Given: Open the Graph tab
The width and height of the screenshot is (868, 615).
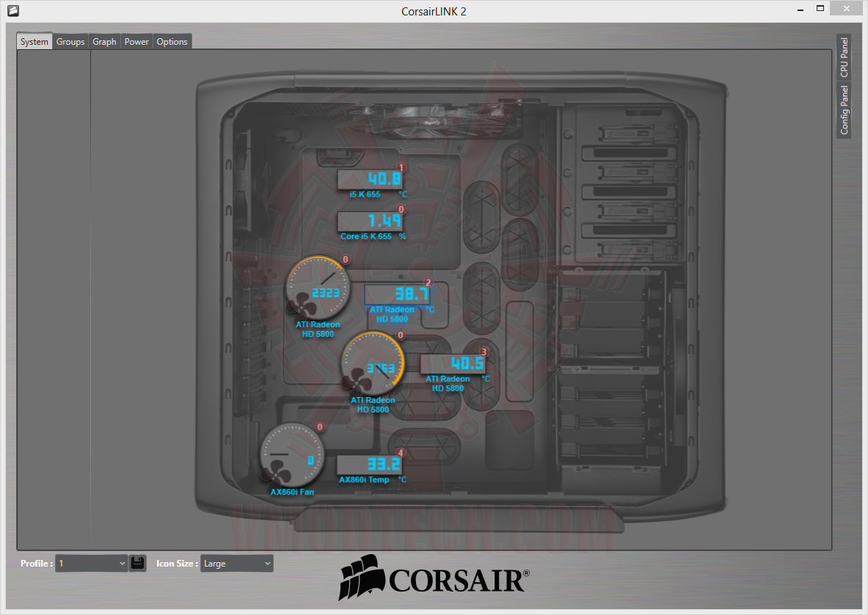Looking at the screenshot, I should tap(104, 42).
